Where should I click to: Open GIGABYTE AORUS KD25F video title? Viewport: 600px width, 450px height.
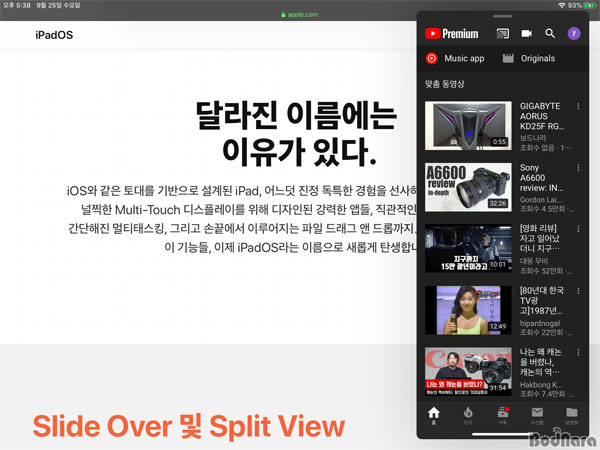coord(542,116)
